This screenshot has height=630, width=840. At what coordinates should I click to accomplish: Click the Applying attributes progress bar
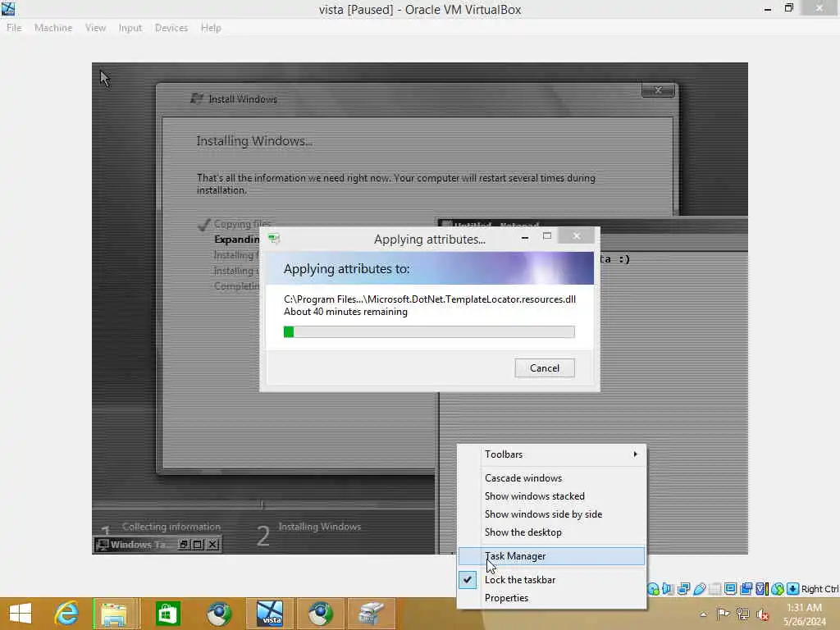tap(429, 332)
